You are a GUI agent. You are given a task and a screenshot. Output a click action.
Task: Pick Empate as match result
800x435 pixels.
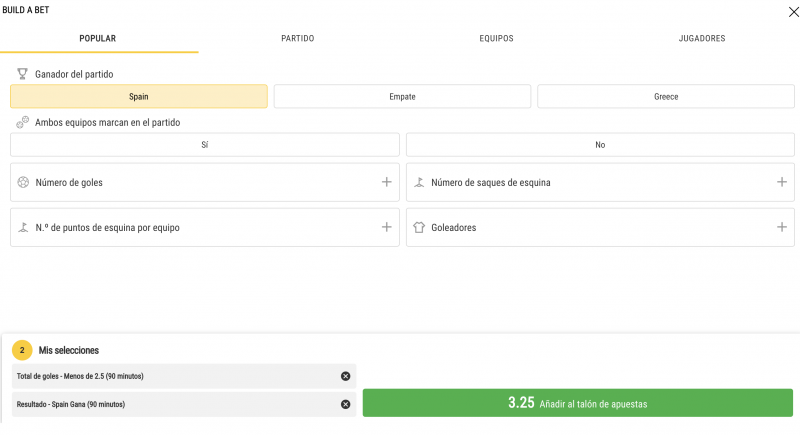click(x=402, y=97)
